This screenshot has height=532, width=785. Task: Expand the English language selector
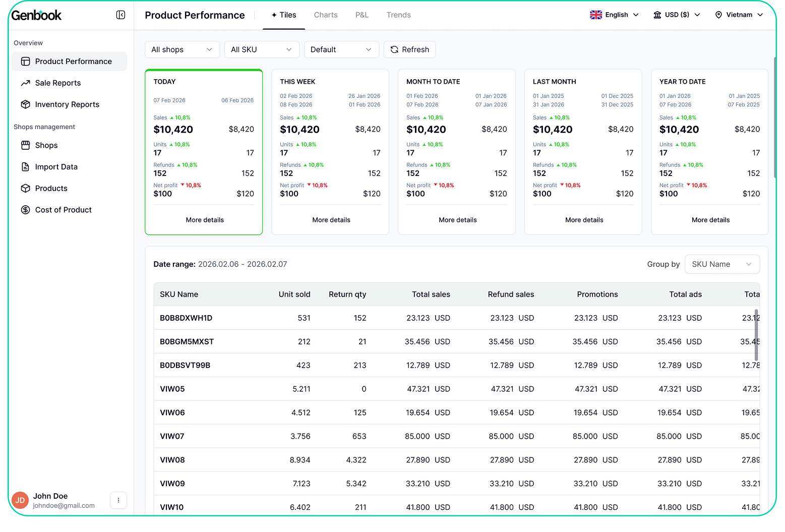(x=614, y=15)
